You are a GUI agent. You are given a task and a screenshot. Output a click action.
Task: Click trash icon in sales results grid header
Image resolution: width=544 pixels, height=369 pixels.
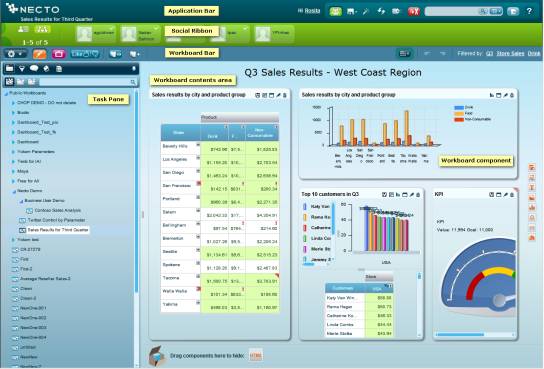[285, 95]
